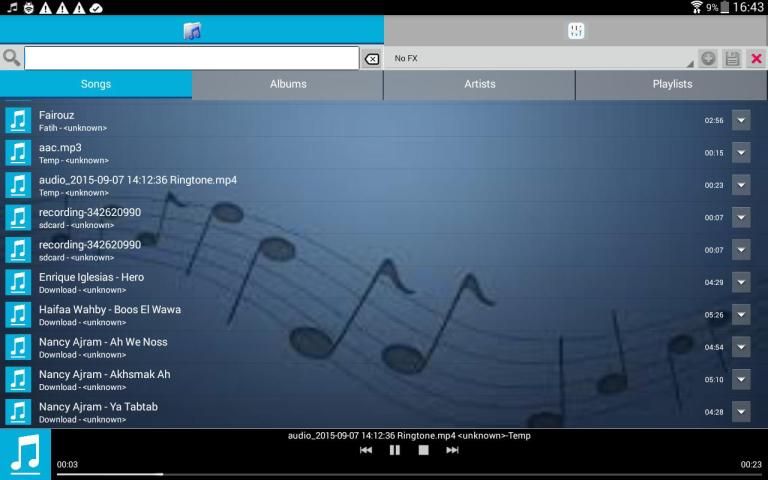The height and width of the screenshot is (480, 768).
Task: Open the equalizer effects tab icon
Action: pos(576,31)
